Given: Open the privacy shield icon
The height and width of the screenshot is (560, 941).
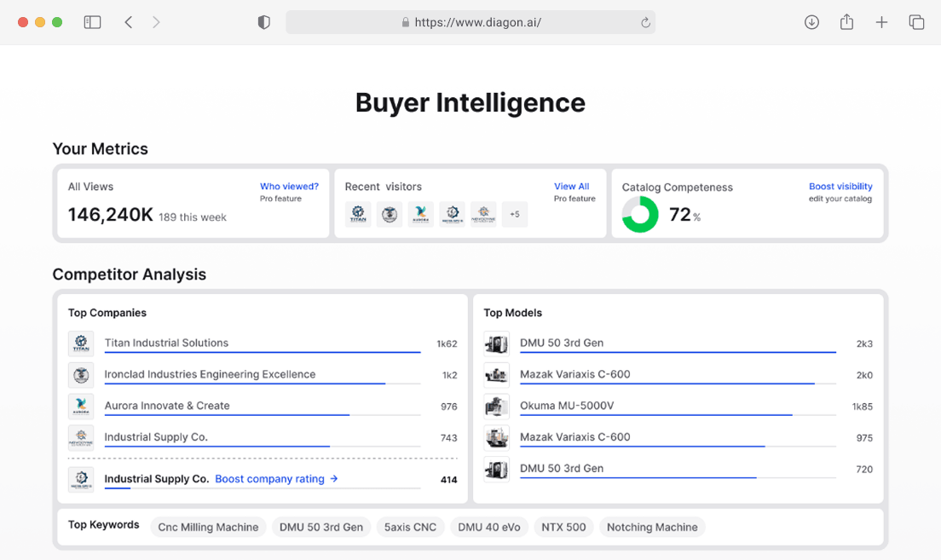Looking at the screenshot, I should pos(264,22).
